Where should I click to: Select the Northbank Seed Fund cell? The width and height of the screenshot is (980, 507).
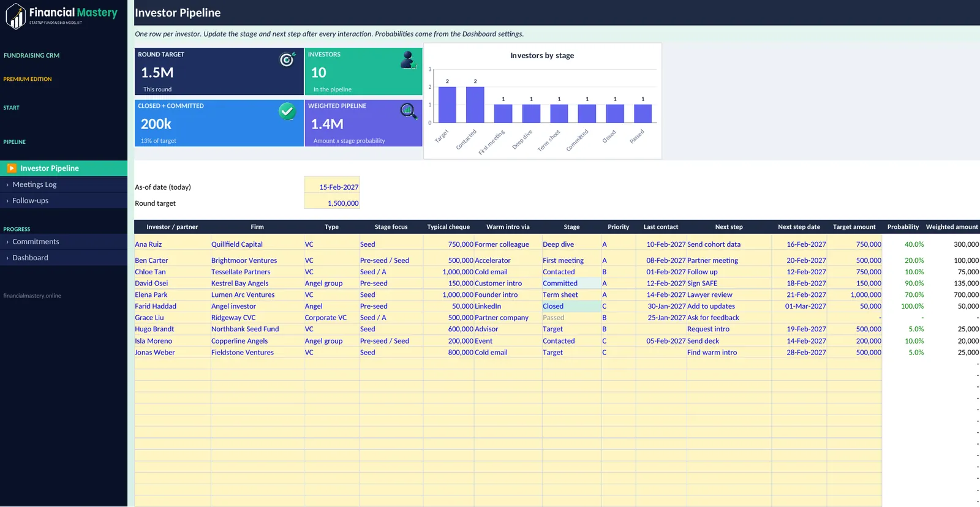(x=257, y=329)
